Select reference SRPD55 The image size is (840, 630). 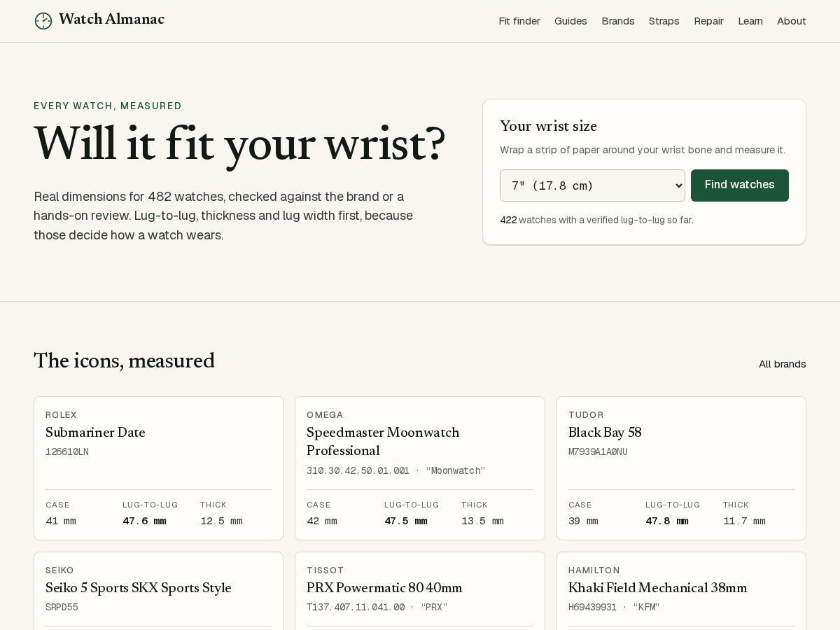click(62, 608)
